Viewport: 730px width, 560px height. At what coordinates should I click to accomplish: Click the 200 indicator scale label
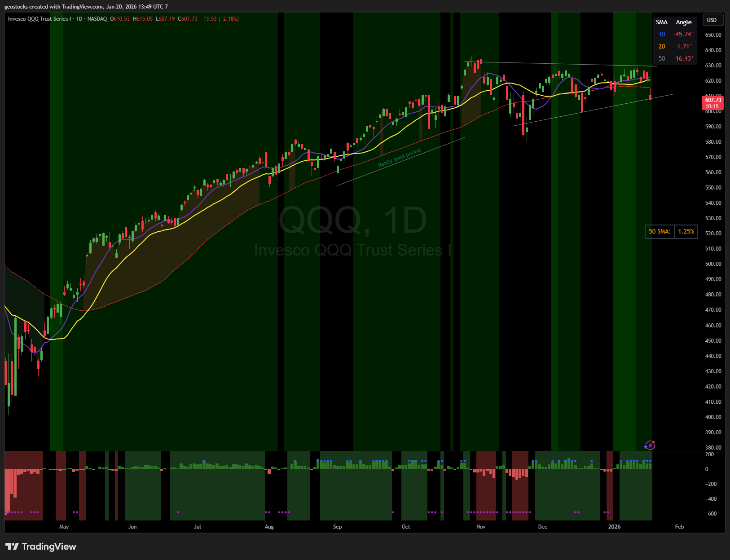(x=709, y=454)
